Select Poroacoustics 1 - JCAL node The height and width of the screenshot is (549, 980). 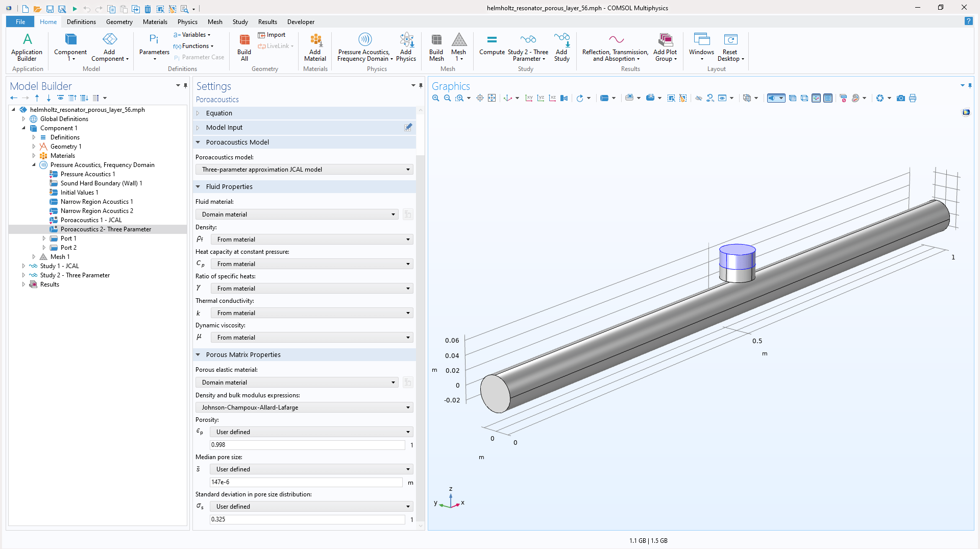pos(91,220)
